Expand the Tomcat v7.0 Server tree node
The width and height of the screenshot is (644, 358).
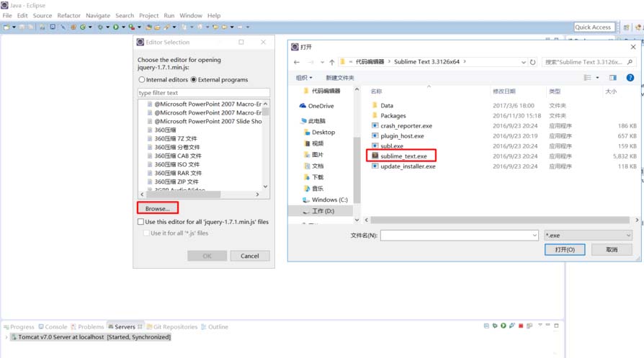click(6, 337)
